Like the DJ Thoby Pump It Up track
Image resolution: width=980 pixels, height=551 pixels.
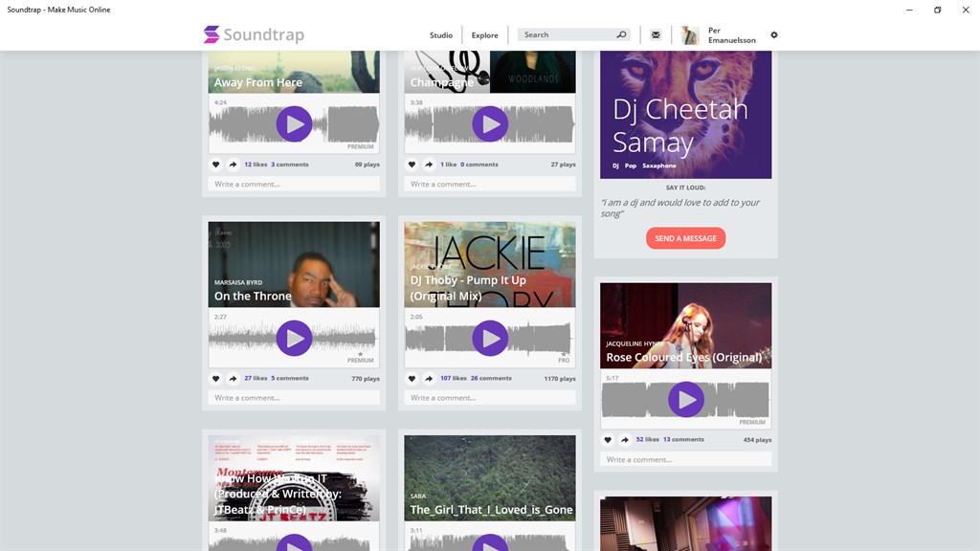point(412,379)
